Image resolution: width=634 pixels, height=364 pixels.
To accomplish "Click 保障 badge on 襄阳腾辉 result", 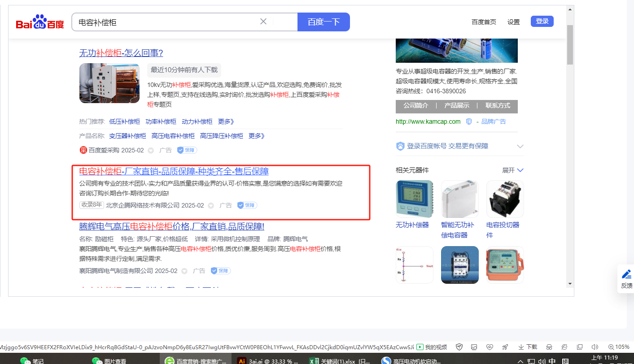I will tap(221, 271).
